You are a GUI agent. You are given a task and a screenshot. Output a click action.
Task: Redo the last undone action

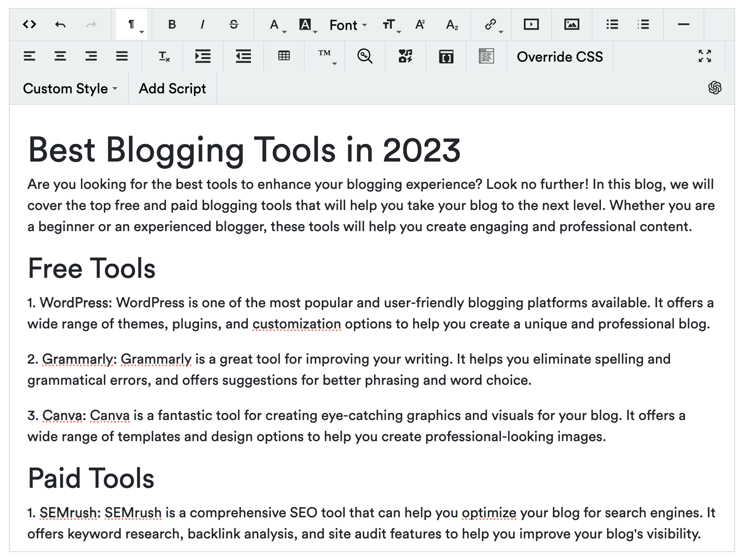(91, 25)
